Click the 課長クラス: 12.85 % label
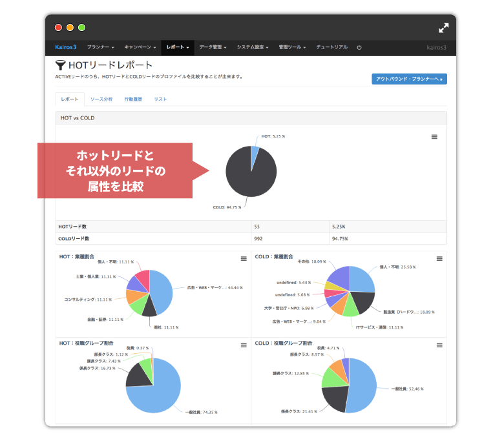Image resolution: width=504 pixels, height=439 pixels. pos(291,374)
